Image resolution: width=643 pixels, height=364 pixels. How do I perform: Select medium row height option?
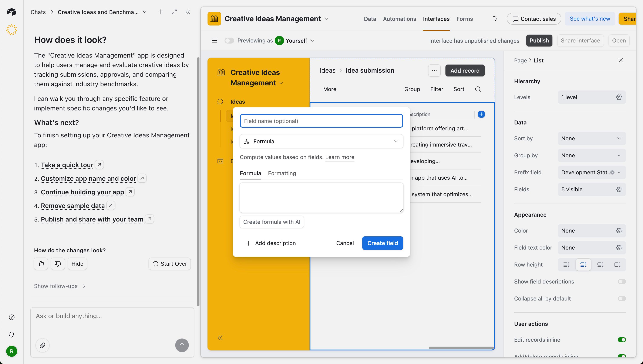[x=583, y=264]
